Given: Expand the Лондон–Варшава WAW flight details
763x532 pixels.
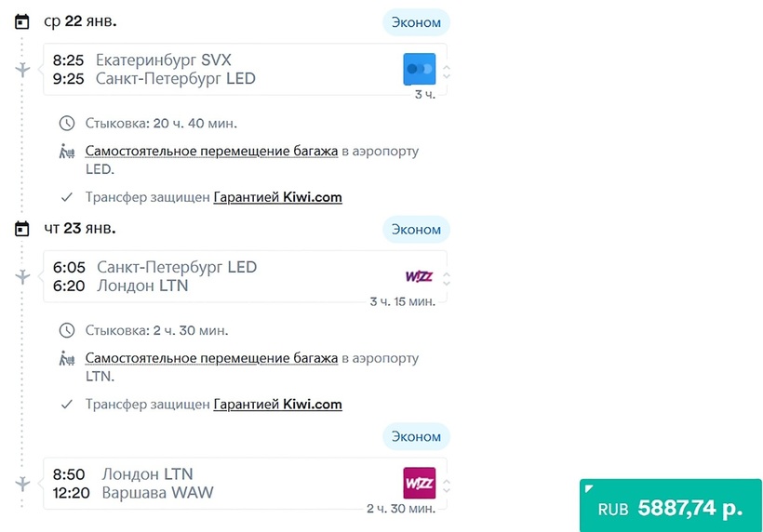Looking at the screenshot, I should (x=447, y=485).
